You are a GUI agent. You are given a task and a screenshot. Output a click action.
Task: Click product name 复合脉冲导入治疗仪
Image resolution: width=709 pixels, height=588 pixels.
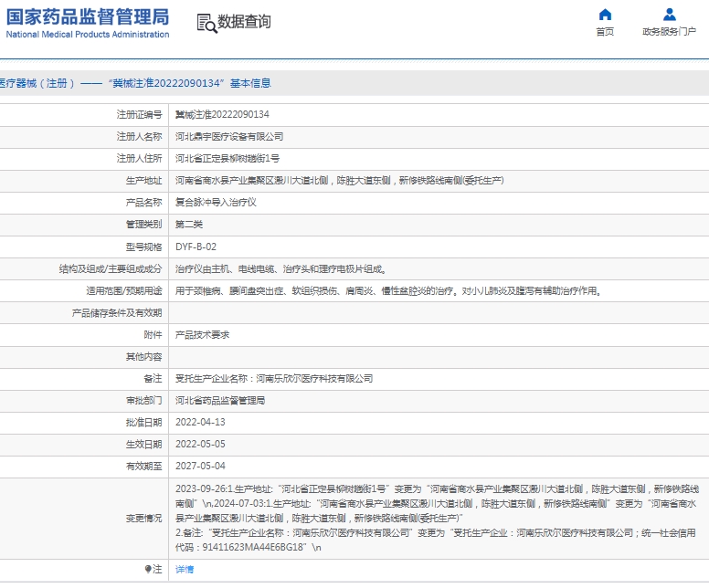[216, 203]
